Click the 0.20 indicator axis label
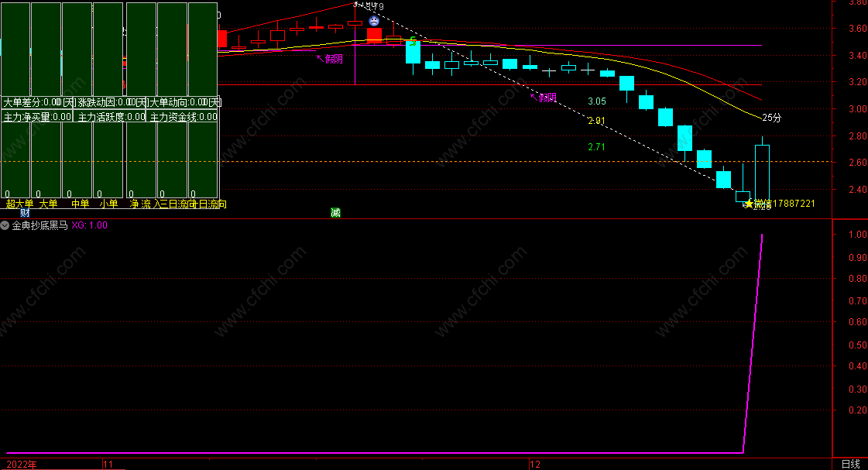Viewport: 868px width, 470px height. (x=857, y=410)
